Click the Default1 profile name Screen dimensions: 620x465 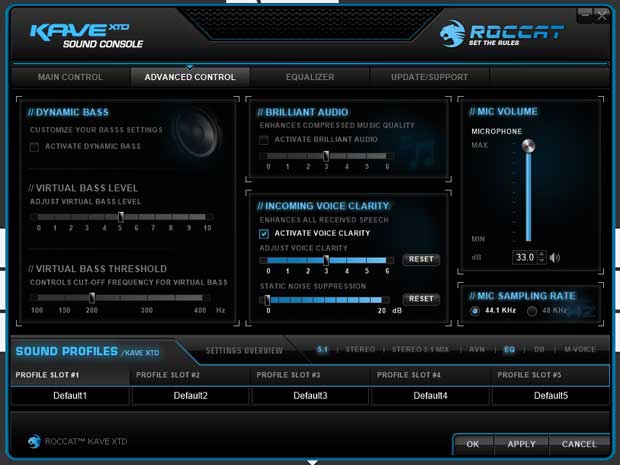point(70,396)
